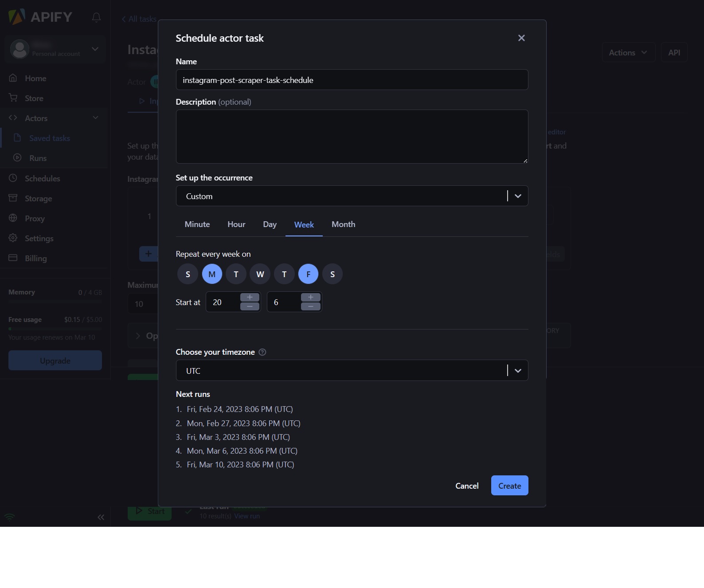Click the Schedules clock icon
704x588 pixels.
pos(13,178)
